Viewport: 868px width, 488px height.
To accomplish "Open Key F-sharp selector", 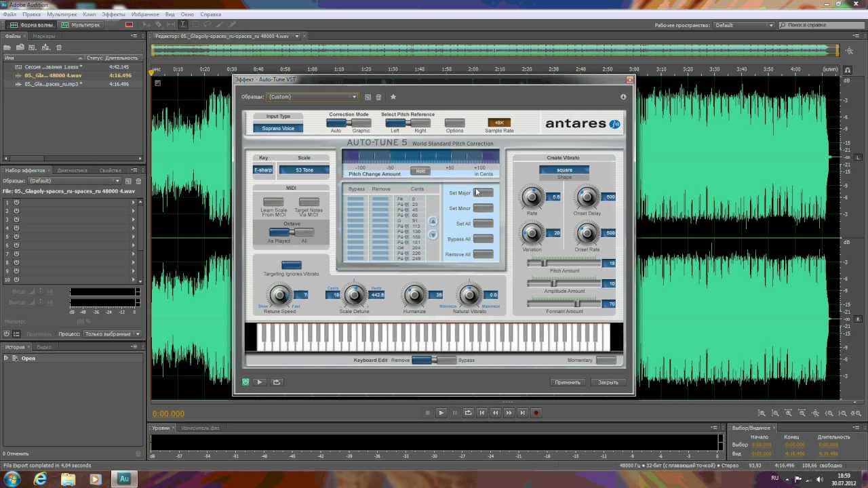I will pos(263,169).
